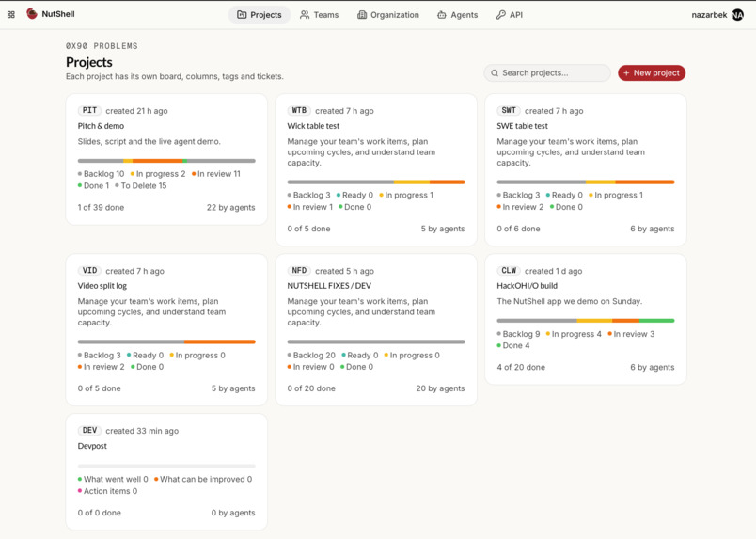The image size is (756, 539).
Task: Click 'In progress 2' in Pitch & demo
Action: click(158, 174)
